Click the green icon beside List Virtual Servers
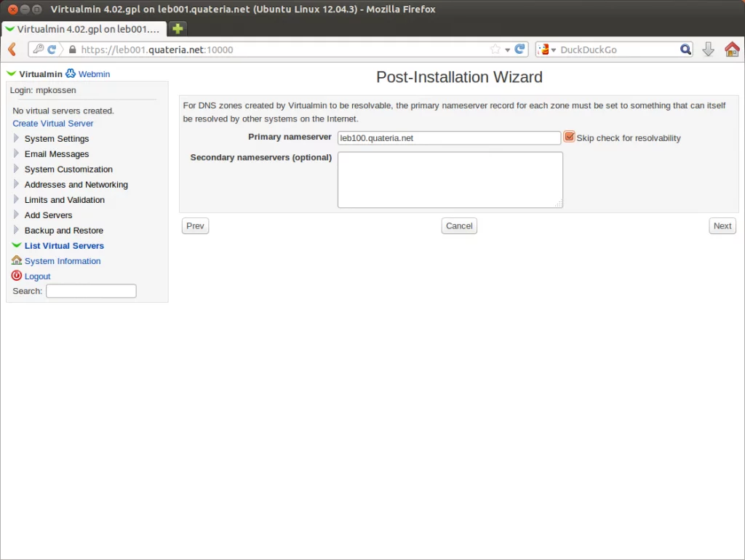Image resolution: width=745 pixels, height=560 pixels. (17, 245)
